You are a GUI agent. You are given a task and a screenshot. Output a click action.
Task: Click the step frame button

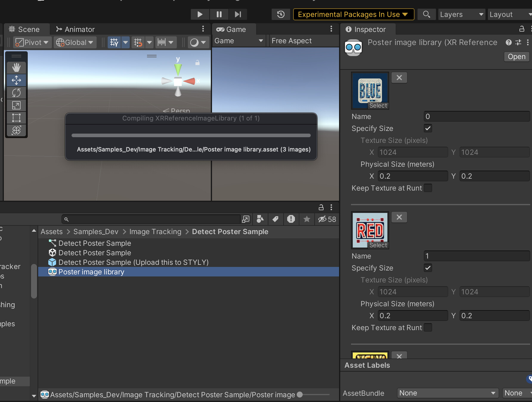[238, 14]
